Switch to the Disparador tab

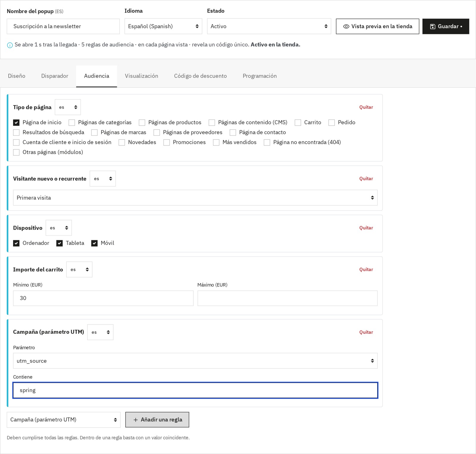click(55, 76)
